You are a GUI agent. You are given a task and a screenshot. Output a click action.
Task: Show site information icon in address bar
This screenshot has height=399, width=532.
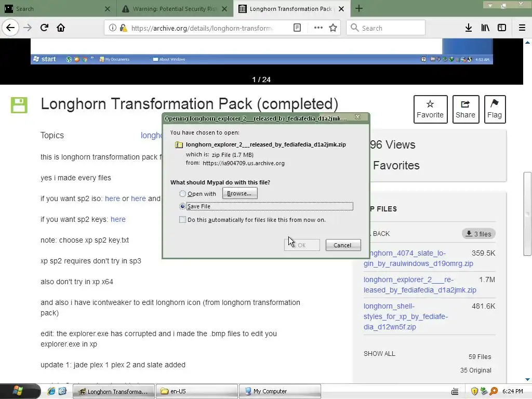[x=113, y=28]
